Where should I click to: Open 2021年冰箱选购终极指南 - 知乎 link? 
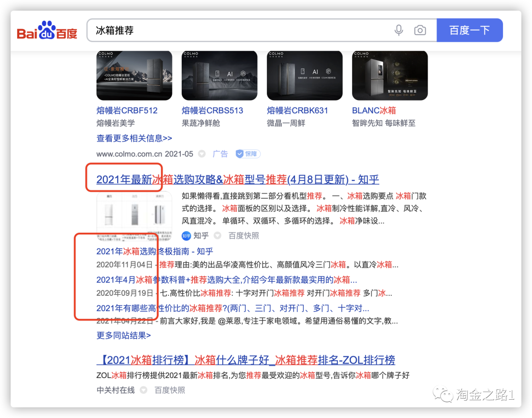coord(155,251)
